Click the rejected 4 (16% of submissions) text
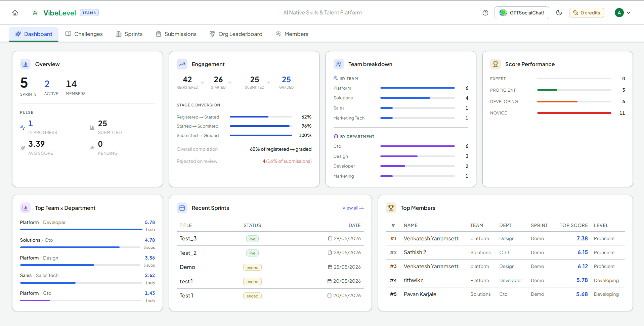 (x=287, y=161)
